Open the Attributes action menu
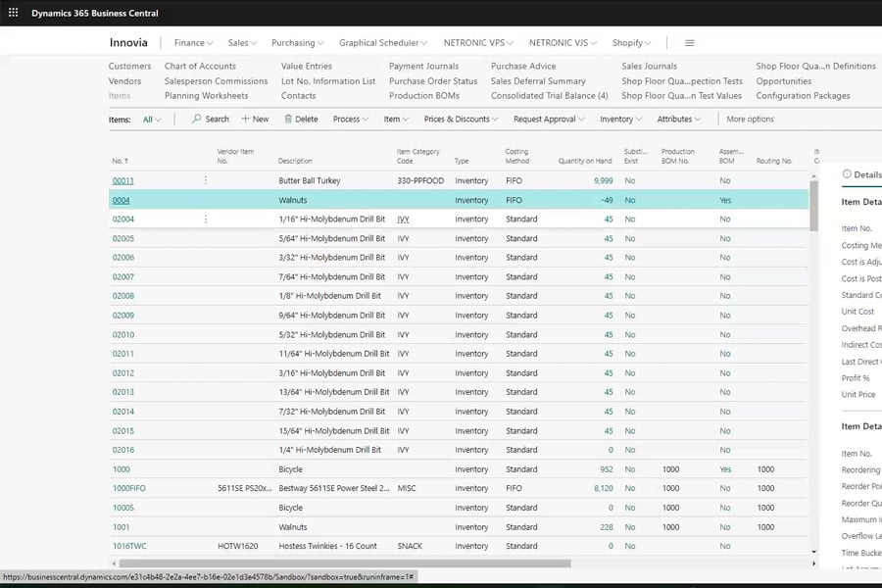Viewport: 882px width, 588px height. 678,119
